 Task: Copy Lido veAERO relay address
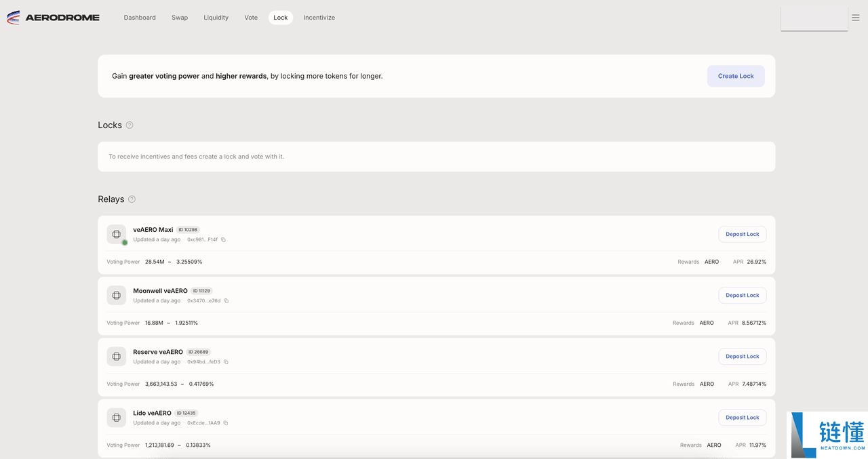tap(226, 423)
